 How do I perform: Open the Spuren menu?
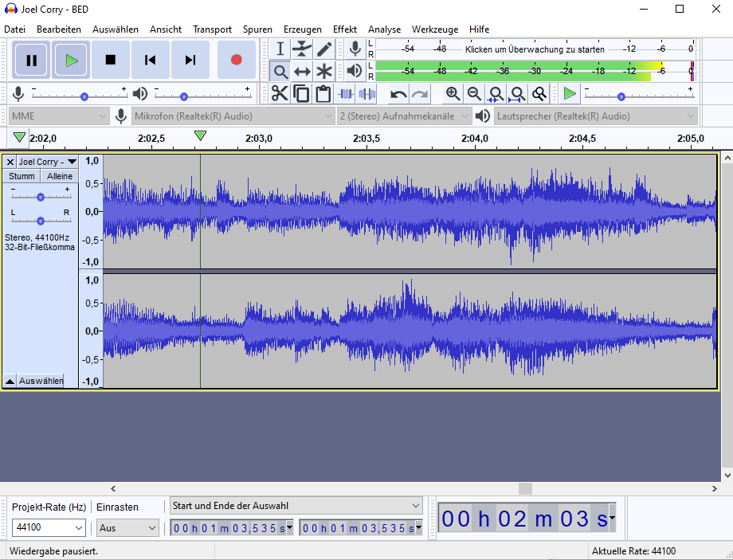click(257, 29)
